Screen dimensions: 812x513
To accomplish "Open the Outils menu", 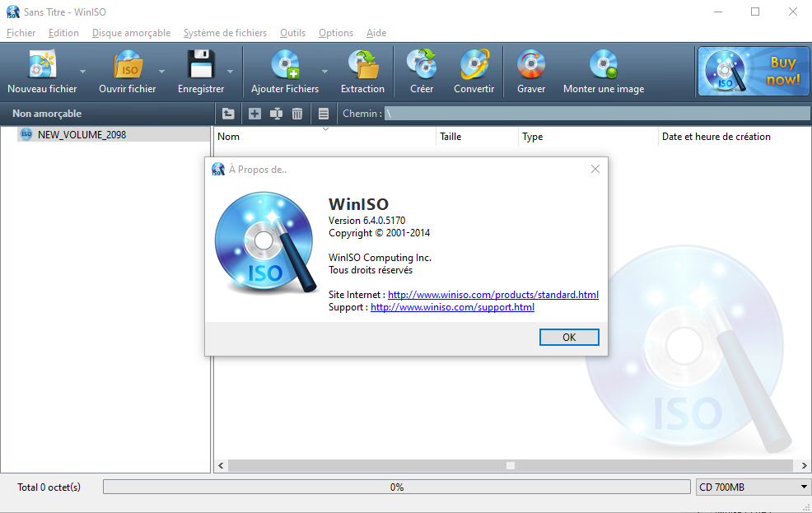I will [292, 33].
